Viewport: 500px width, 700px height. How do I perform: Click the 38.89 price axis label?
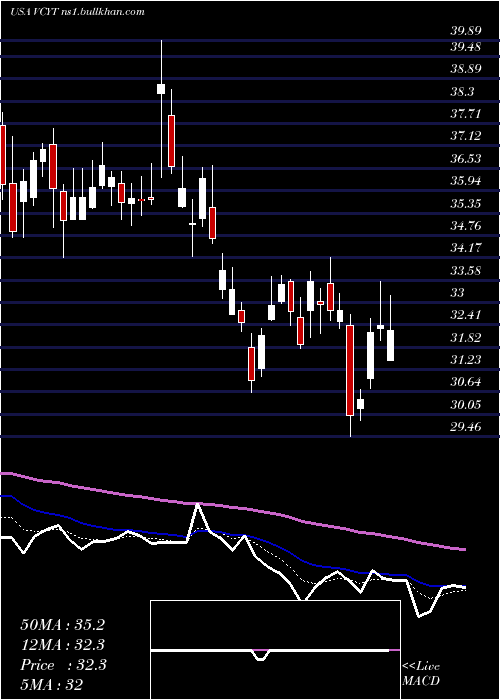[465, 69]
